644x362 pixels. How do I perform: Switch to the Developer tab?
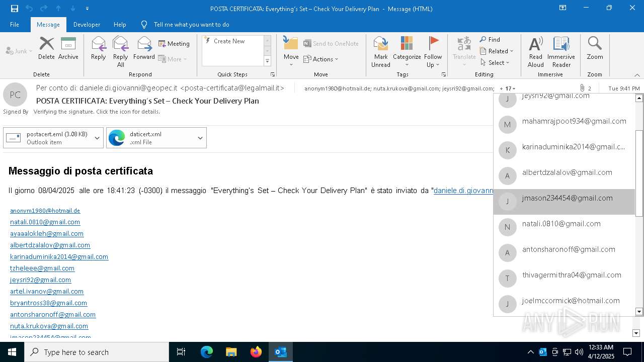pyautogui.click(x=87, y=25)
